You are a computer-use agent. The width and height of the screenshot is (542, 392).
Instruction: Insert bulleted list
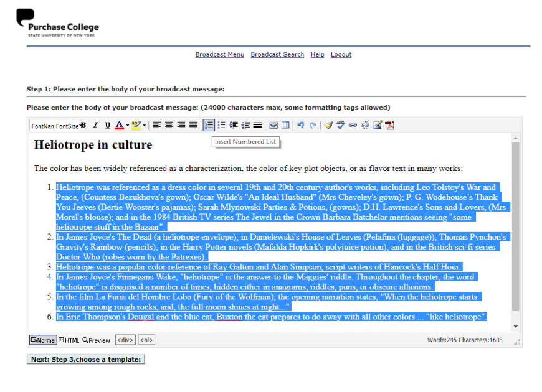[221, 125]
